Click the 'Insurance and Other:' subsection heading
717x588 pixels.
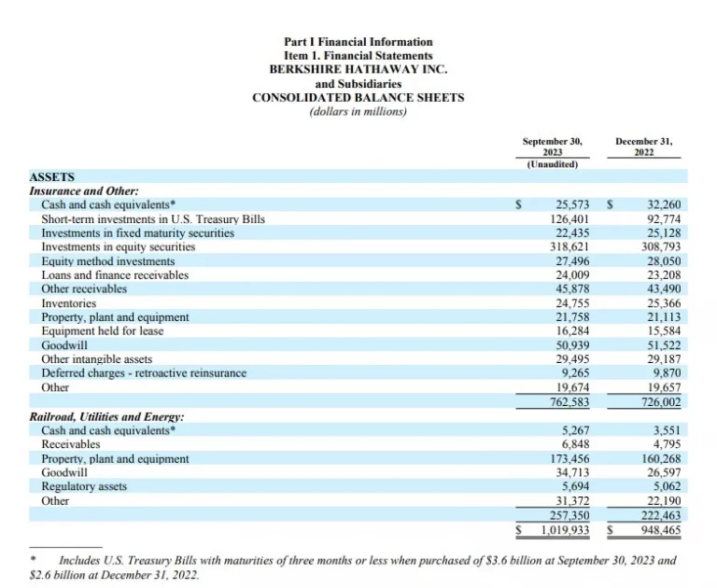pos(84,190)
